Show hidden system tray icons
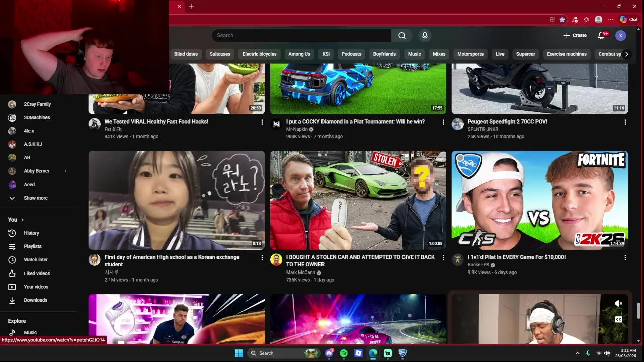 click(577, 353)
